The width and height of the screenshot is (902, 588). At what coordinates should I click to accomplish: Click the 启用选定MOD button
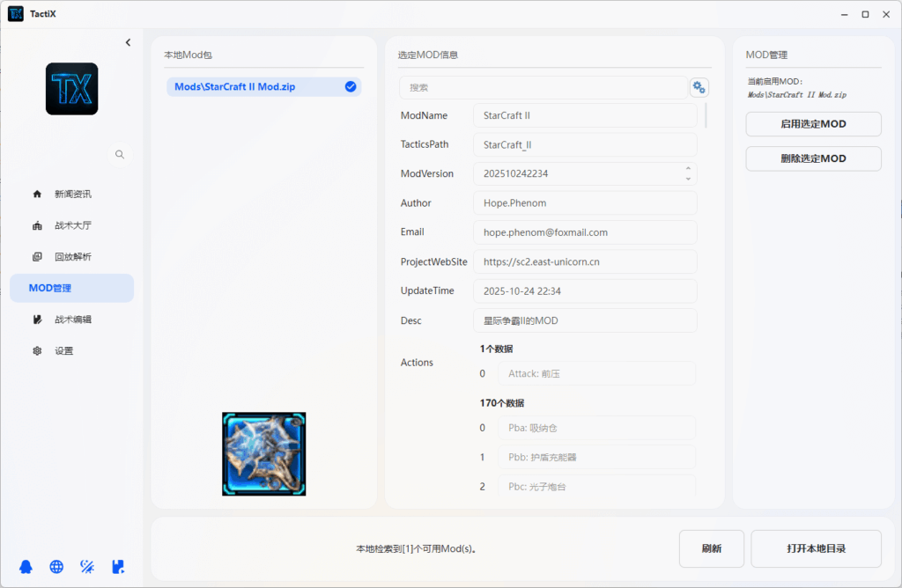813,124
